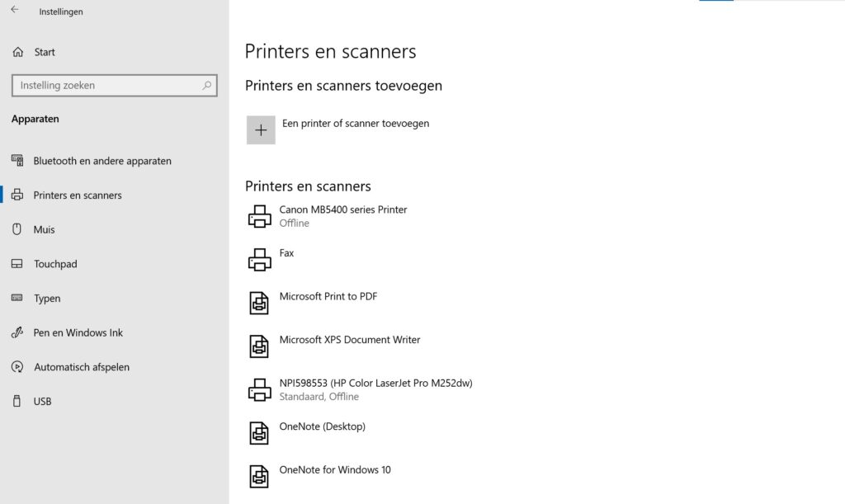Click the Instelling zoeken search field
The image size is (845, 504).
(106, 85)
